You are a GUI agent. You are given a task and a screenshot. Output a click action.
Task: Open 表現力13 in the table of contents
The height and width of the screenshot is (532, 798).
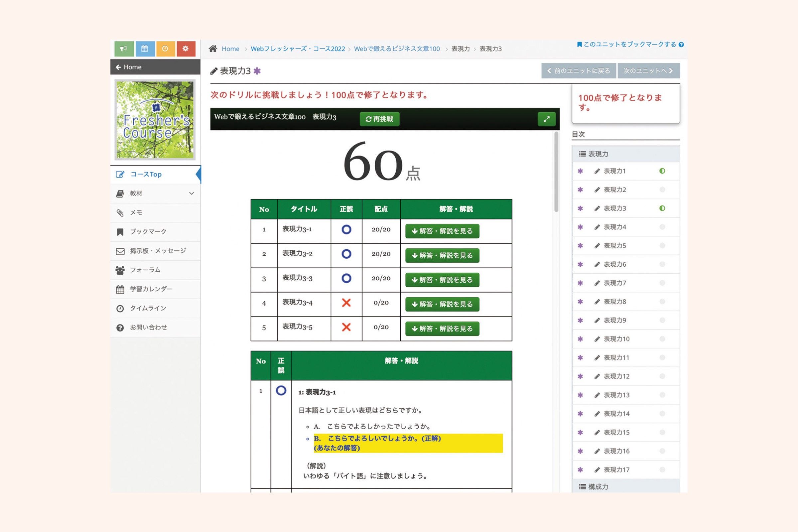[x=626, y=395]
